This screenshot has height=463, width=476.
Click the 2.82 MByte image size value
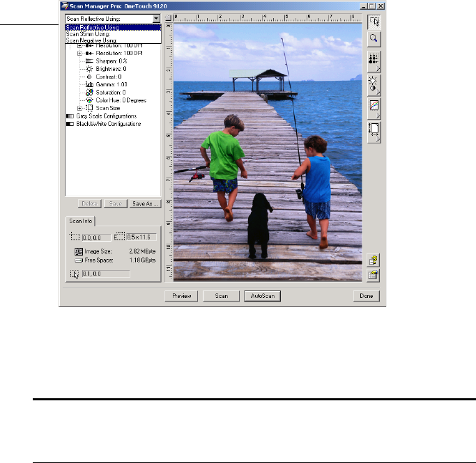[142, 251]
